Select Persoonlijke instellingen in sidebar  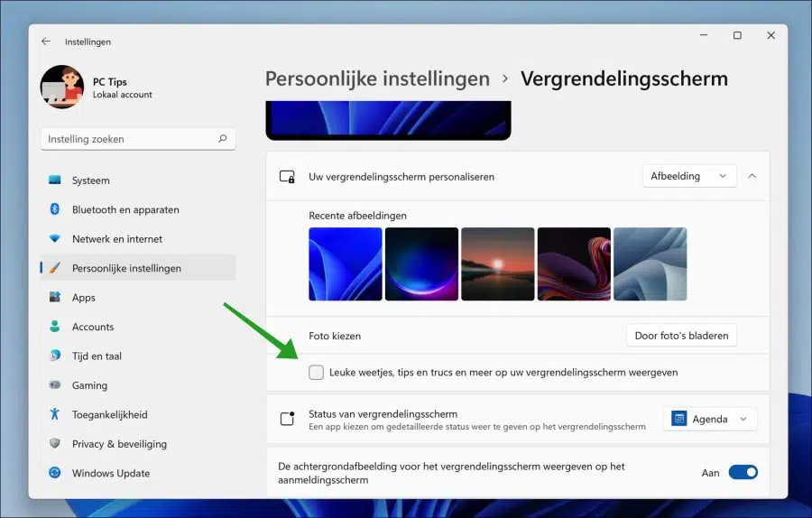138,268
